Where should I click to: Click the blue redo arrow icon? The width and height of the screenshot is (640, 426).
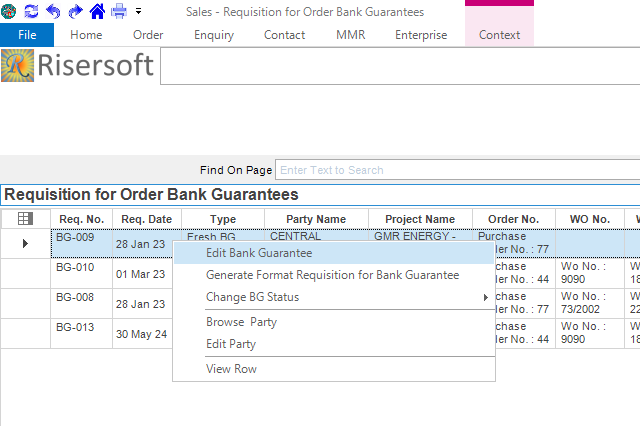[x=75, y=11]
